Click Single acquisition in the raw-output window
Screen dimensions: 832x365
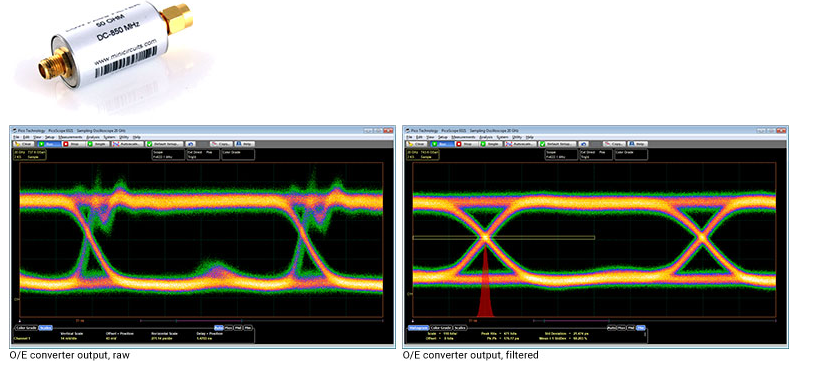click(x=98, y=144)
